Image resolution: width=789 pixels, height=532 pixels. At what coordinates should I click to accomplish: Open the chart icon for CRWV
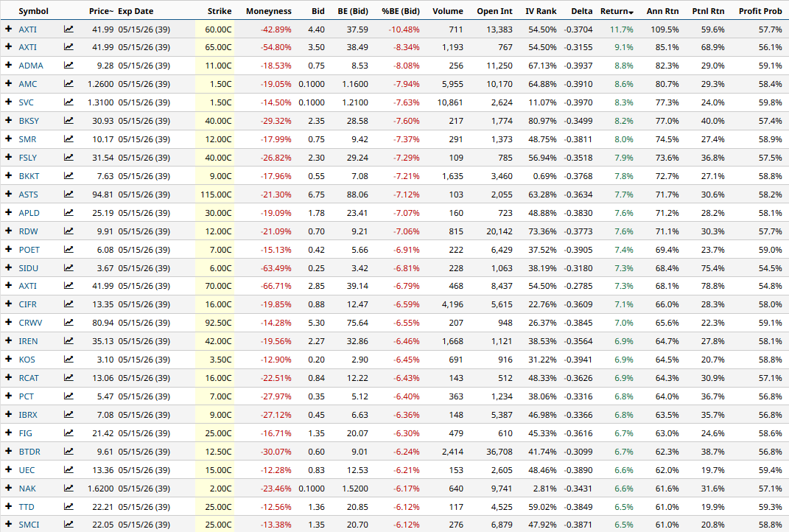[69, 323]
